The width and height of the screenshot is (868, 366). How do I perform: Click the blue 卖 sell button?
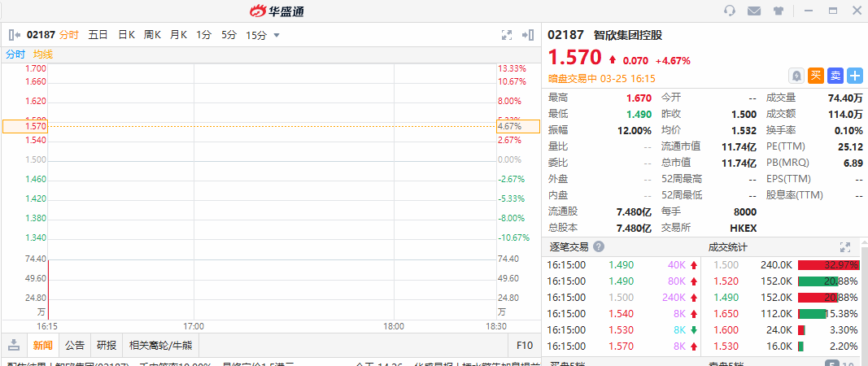835,76
